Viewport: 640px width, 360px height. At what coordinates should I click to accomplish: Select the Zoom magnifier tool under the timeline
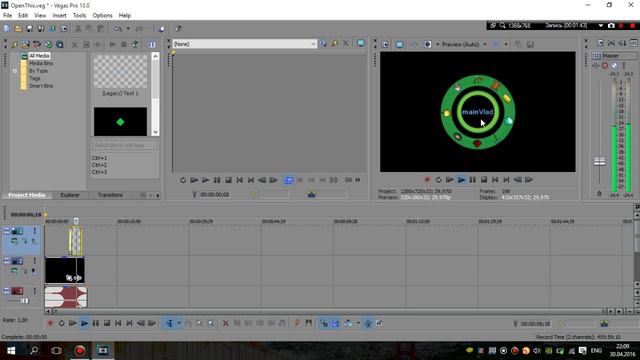[211, 323]
